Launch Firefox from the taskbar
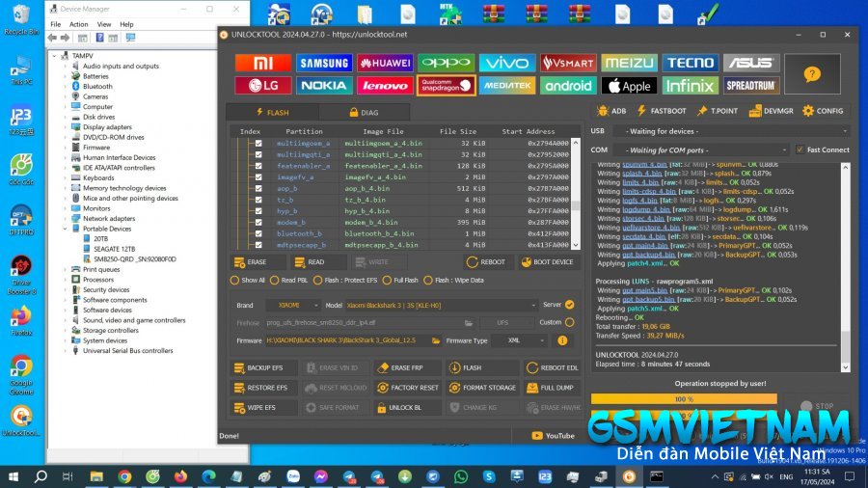 pos(180,476)
